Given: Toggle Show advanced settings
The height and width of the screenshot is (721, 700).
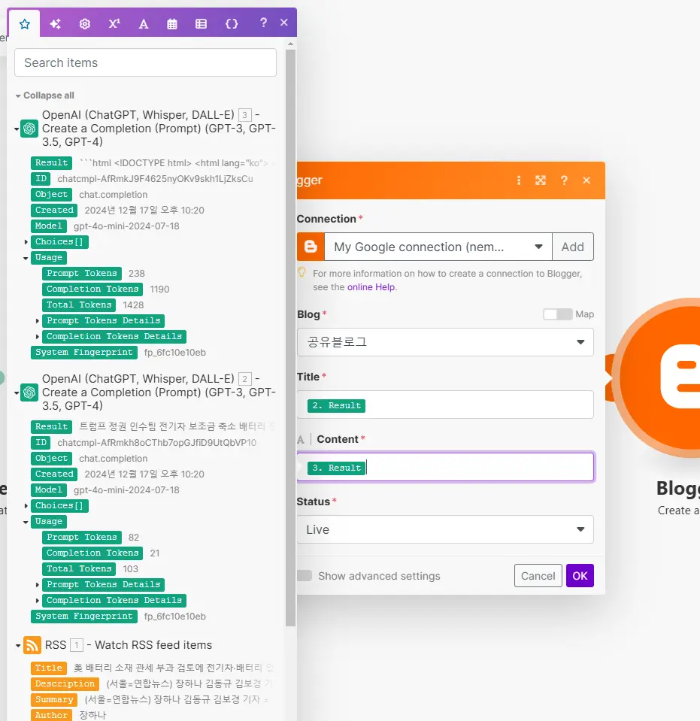Looking at the screenshot, I should pos(304,576).
